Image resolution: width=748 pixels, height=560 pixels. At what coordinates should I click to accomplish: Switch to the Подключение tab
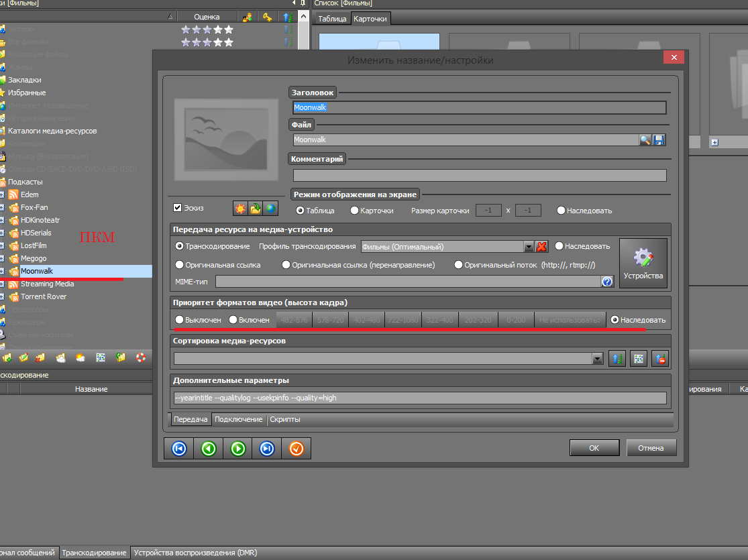[x=238, y=419]
